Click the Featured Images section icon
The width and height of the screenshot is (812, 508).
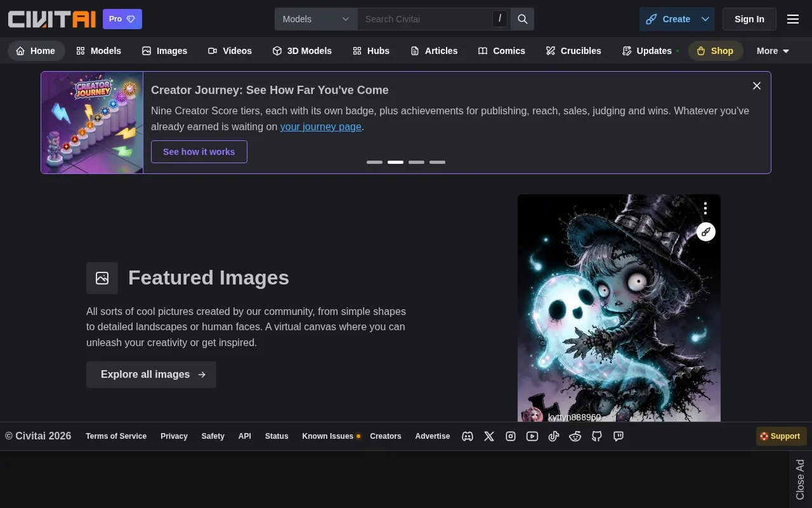coord(102,278)
